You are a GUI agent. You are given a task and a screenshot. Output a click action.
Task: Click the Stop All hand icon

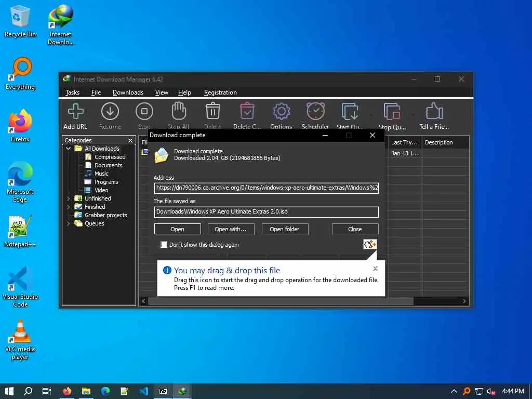pyautogui.click(x=179, y=111)
